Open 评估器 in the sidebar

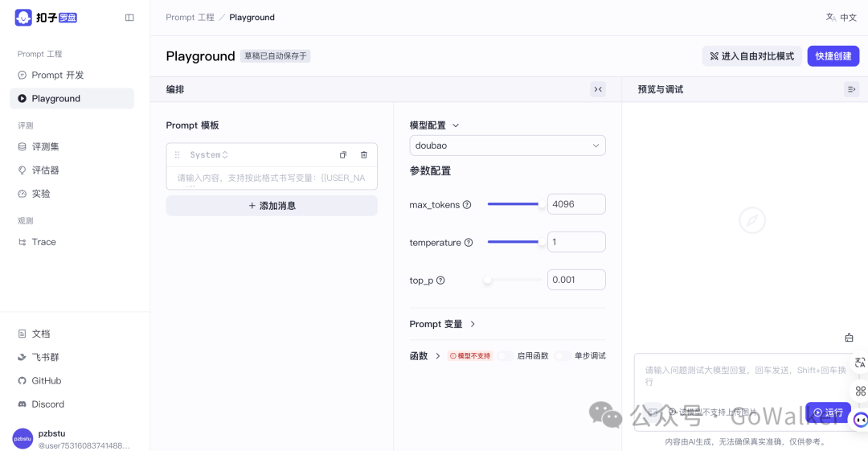click(x=72, y=170)
